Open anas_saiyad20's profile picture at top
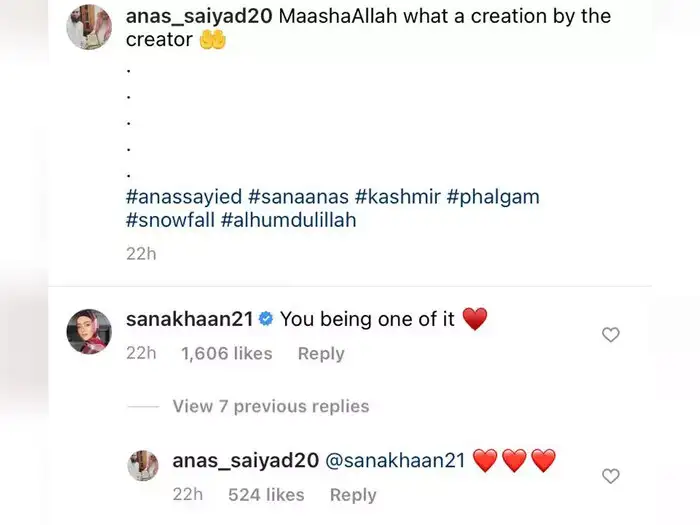The height and width of the screenshot is (525, 700). 88,27
